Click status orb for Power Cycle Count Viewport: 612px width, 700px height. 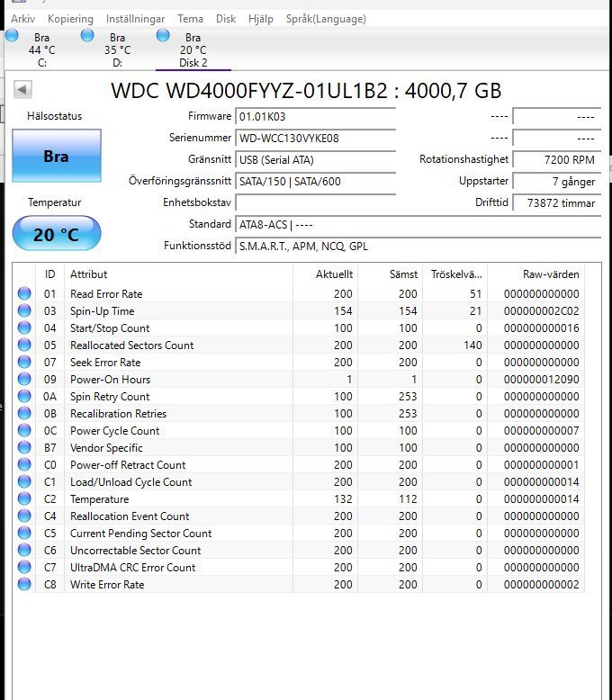tap(24, 430)
